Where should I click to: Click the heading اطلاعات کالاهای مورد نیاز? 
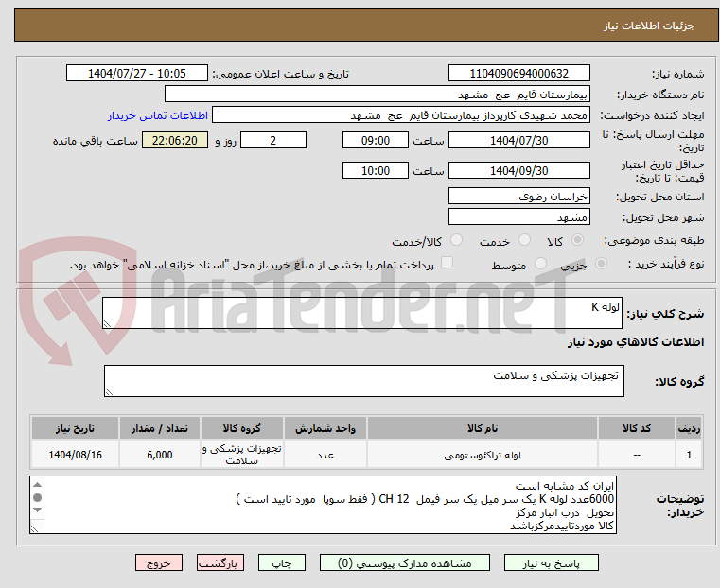click(636, 342)
